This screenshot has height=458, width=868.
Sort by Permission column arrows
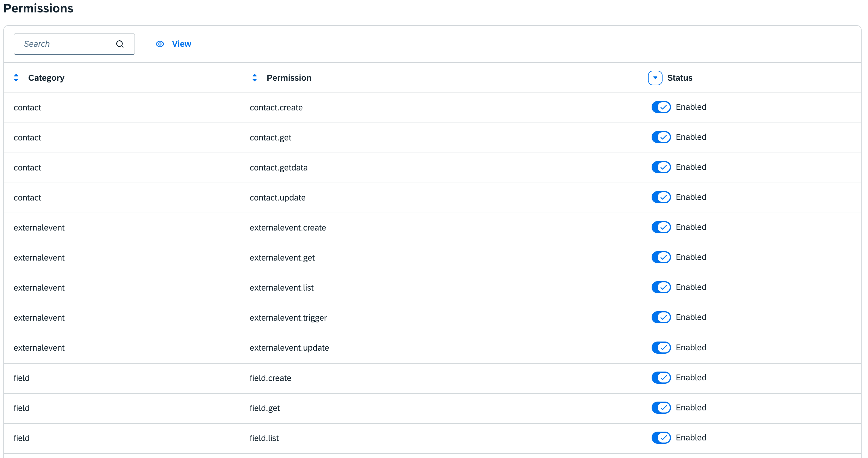(254, 78)
